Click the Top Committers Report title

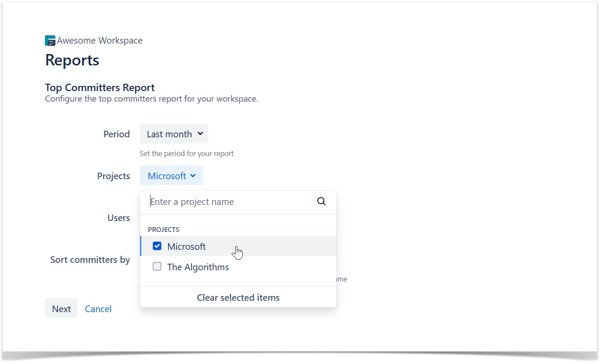point(100,88)
